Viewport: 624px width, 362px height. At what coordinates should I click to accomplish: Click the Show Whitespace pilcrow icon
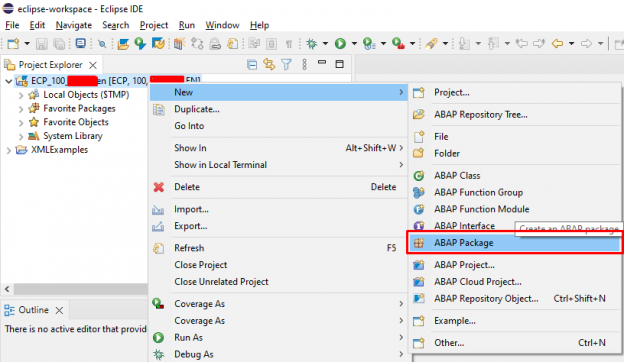(289, 44)
